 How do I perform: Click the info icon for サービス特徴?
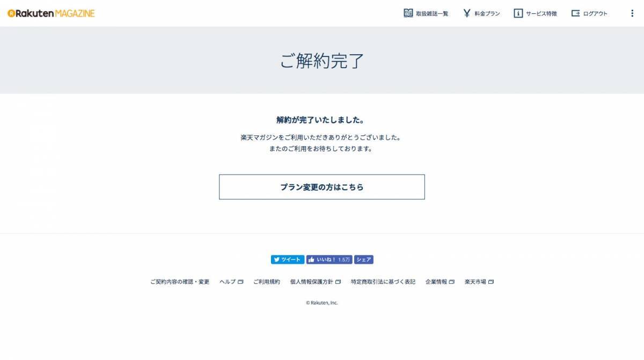point(518,13)
